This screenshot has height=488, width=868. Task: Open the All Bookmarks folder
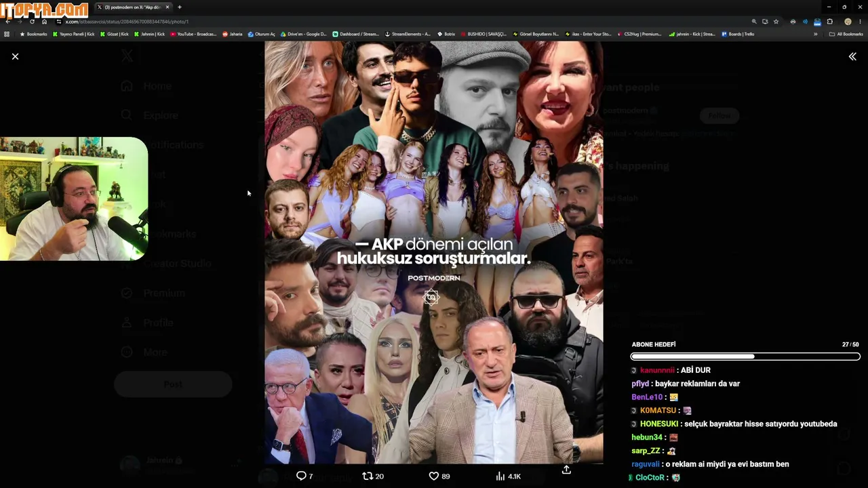[846, 34]
